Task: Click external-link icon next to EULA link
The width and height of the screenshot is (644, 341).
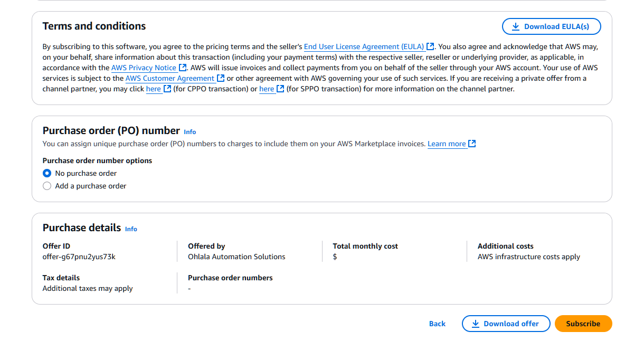Action: 431,47
